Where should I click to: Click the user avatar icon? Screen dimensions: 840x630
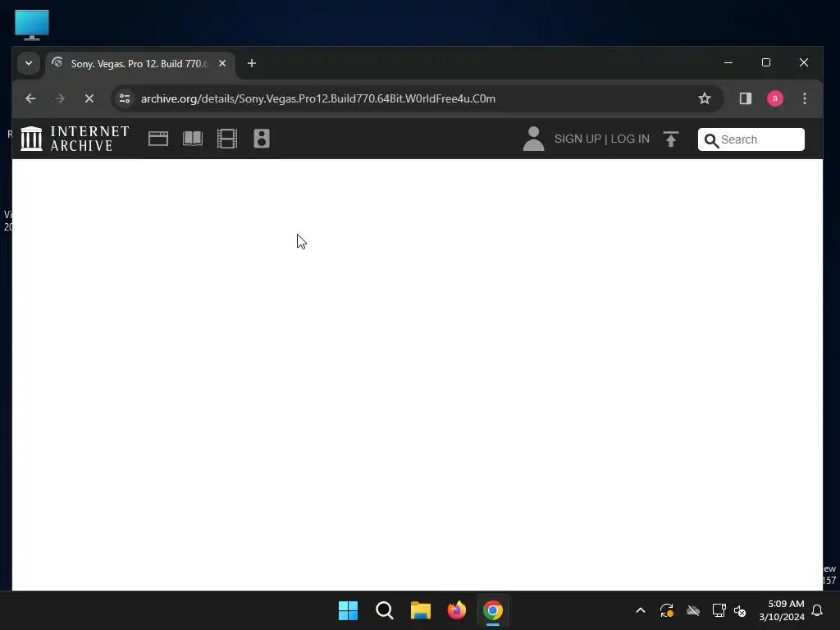(x=533, y=139)
